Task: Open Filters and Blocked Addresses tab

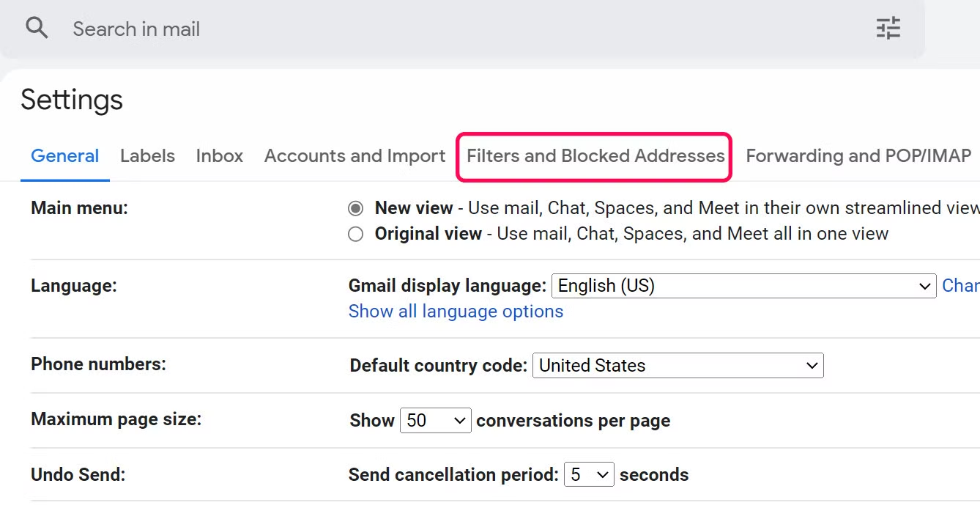Action: pyautogui.click(x=595, y=156)
